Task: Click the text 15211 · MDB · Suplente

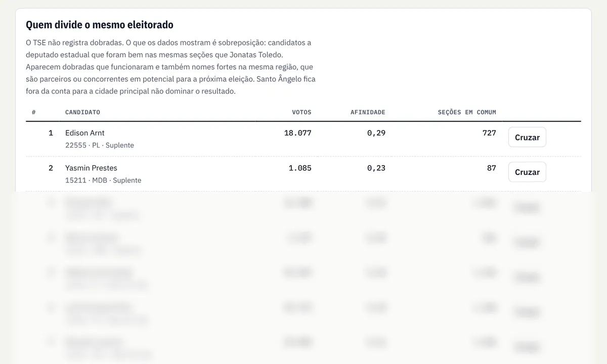Action: 103,180
